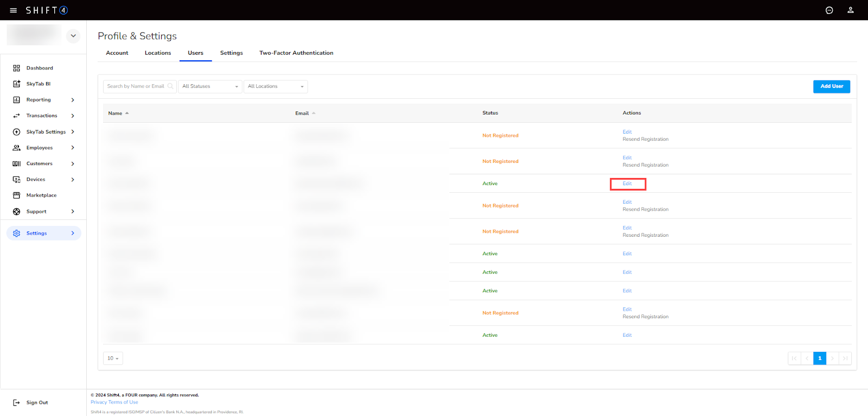868x416 pixels.
Task: Click the user profile icon
Action: 850,10
